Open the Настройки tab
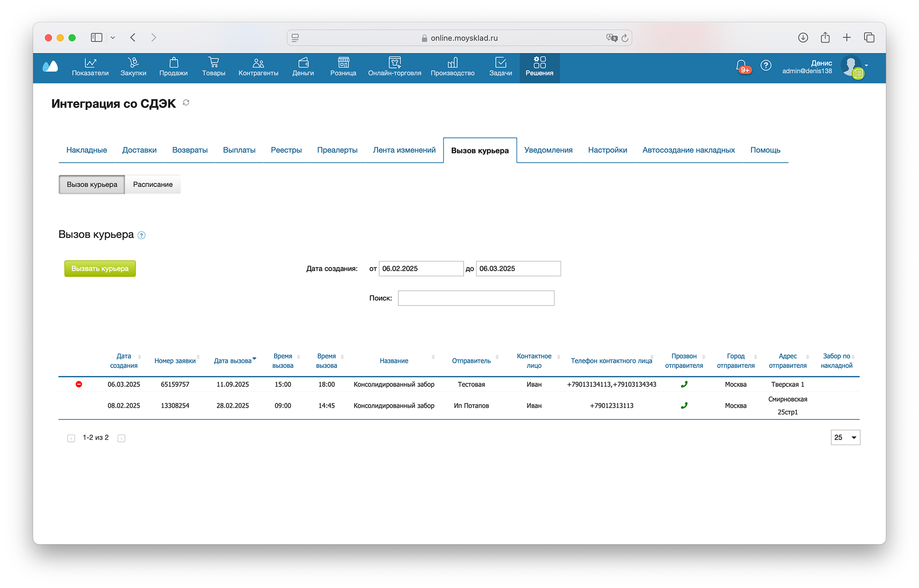This screenshot has height=588, width=919. 607,150
